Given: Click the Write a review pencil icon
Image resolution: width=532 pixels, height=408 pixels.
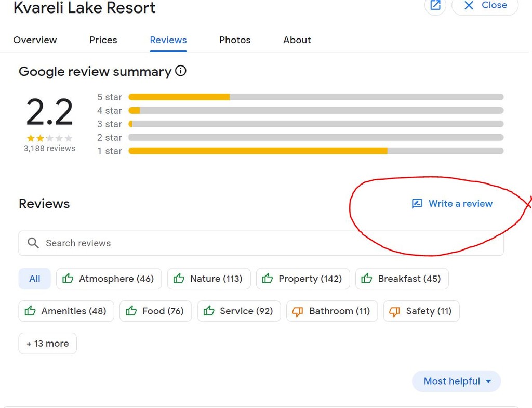Looking at the screenshot, I should [x=417, y=203].
